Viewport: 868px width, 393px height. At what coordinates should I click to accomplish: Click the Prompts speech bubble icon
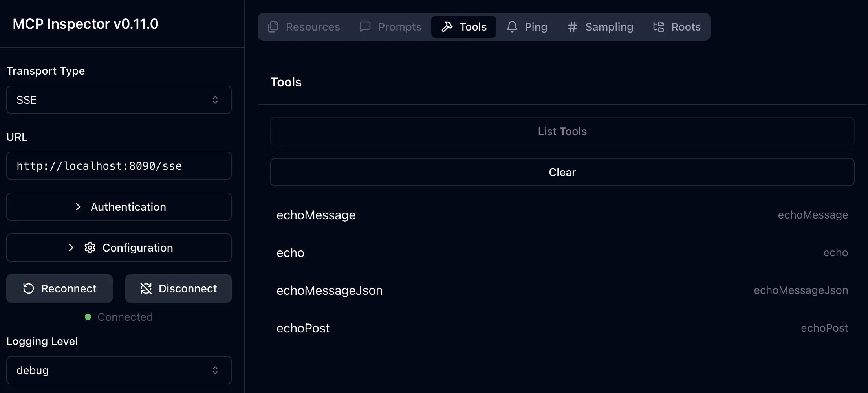[x=365, y=27]
